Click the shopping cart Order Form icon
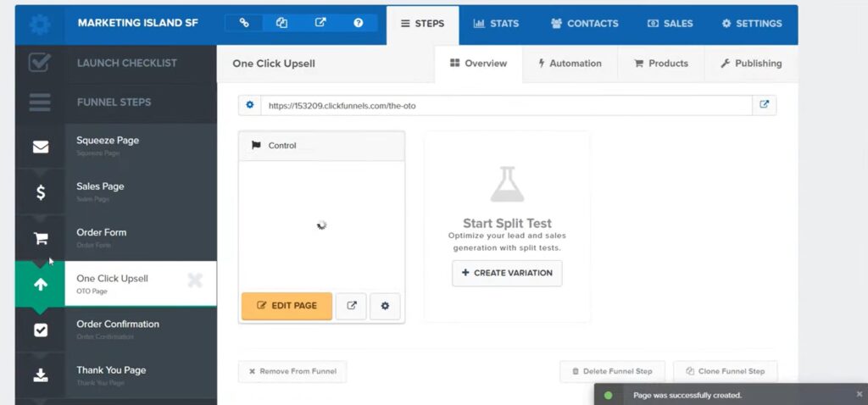The height and width of the screenshot is (405, 868). (x=41, y=238)
